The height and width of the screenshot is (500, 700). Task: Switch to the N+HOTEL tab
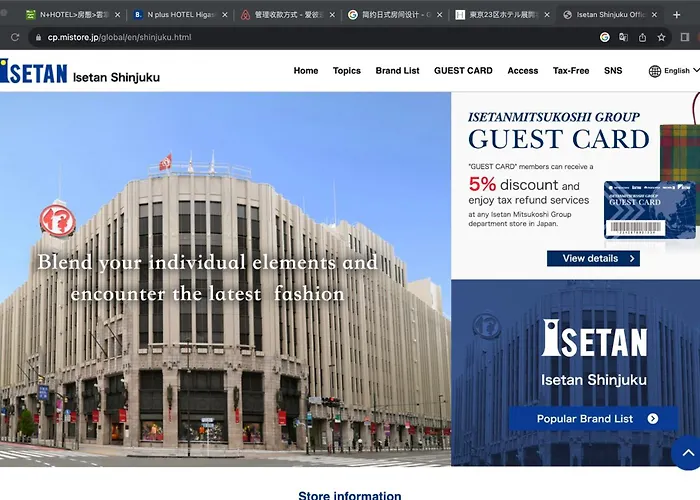tap(71, 15)
